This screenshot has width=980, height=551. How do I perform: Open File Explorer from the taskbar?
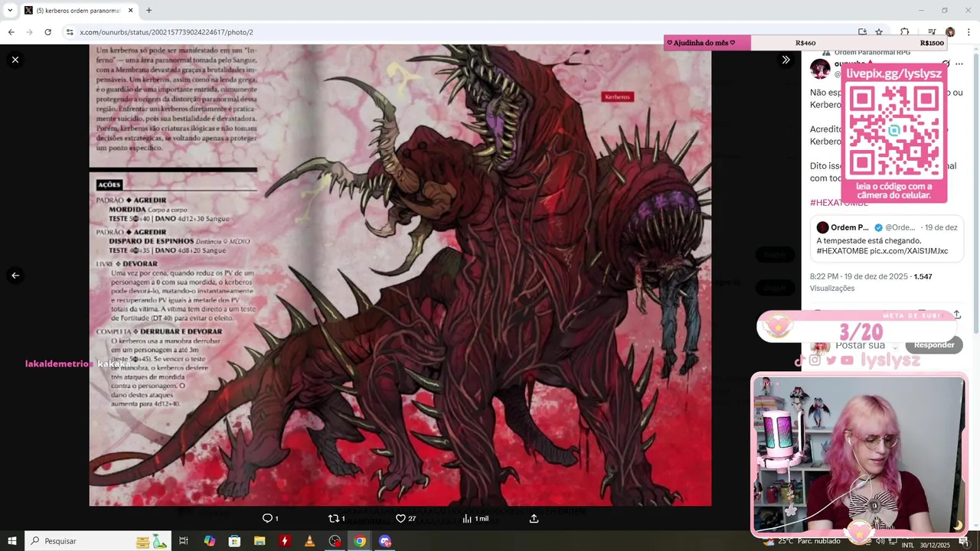click(260, 541)
